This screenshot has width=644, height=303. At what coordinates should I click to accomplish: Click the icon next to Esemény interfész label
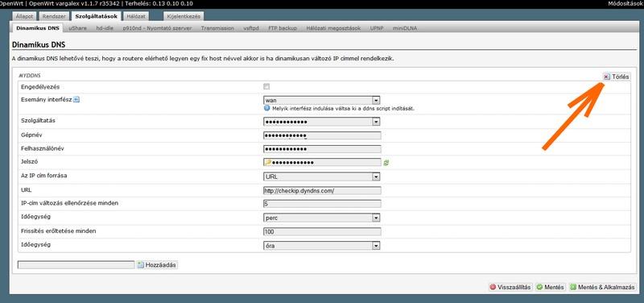click(x=76, y=99)
